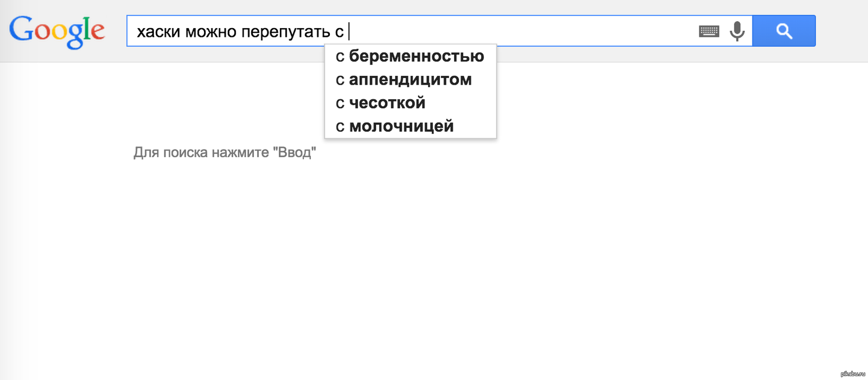The height and width of the screenshot is (380, 868).
Task: Click blank white page area below suggestions
Action: coord(434,260)
